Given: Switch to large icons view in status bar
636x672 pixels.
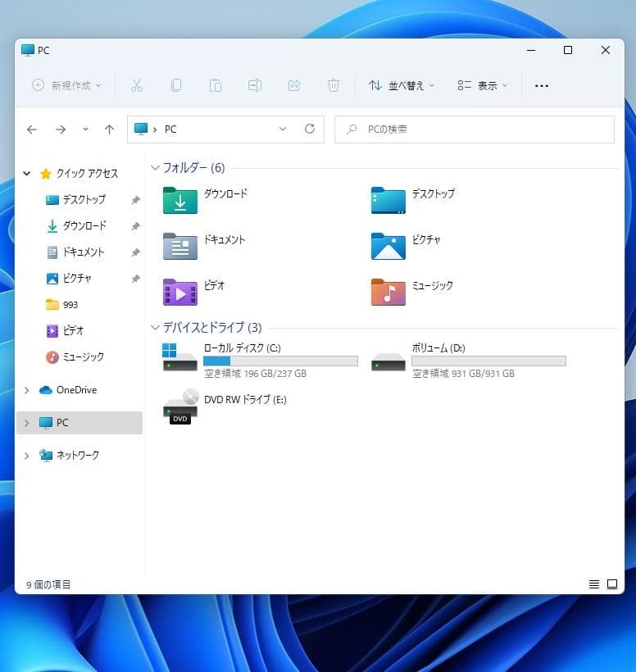Looking at the screenshot, I should (x=611, y=584).
